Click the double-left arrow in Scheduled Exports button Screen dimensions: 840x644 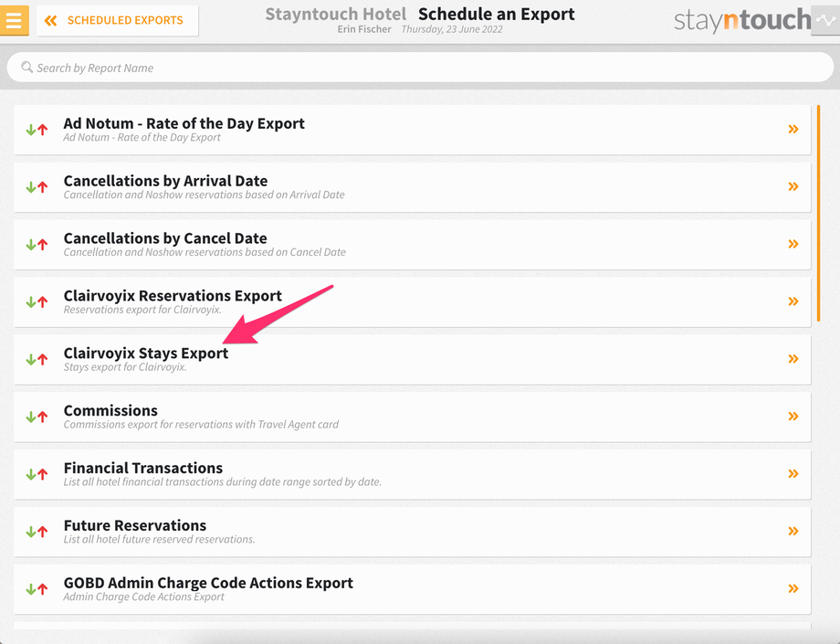tap(51, 20)
